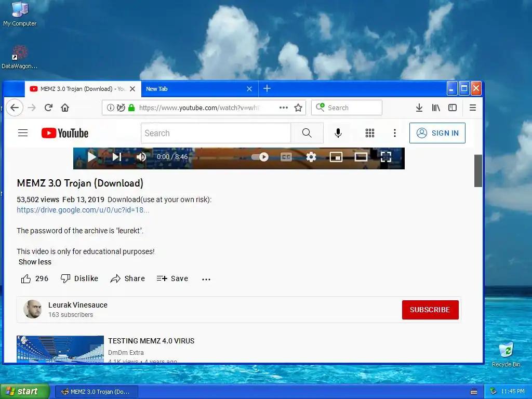Toggle closed captions CC button
This screenshot has width=532, height=399.
(286, 157)
